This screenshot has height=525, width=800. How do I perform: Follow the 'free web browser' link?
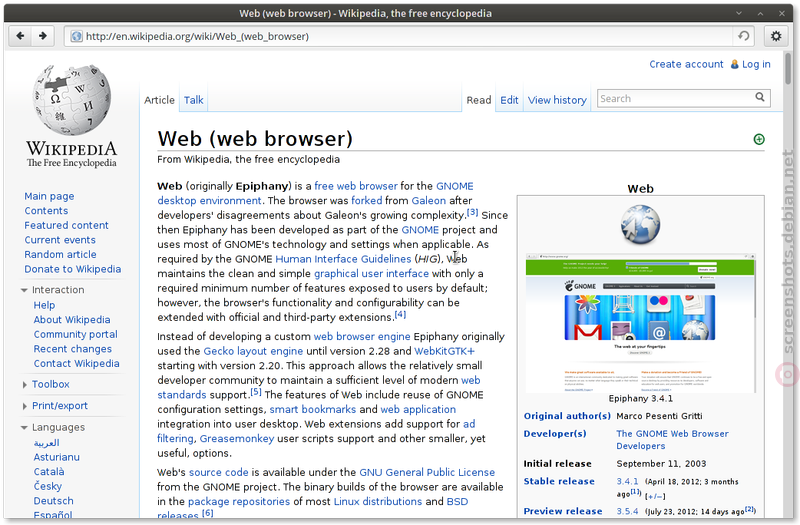[x=356, y=186]
